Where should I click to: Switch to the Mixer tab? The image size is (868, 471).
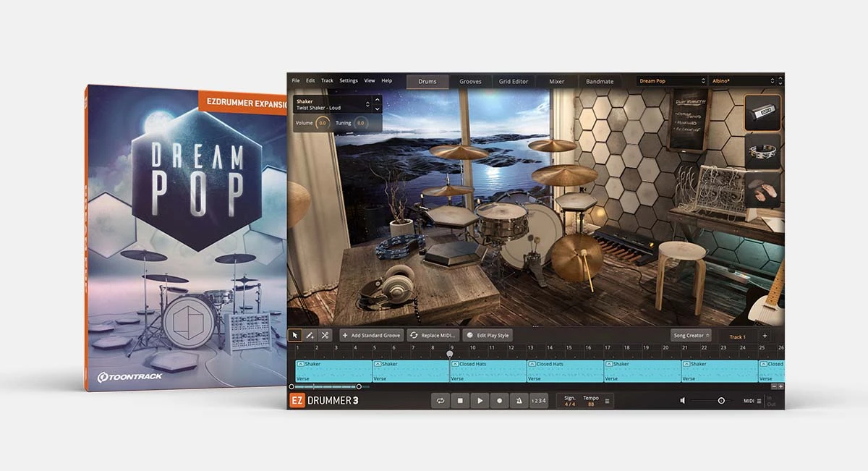point(556,81)
